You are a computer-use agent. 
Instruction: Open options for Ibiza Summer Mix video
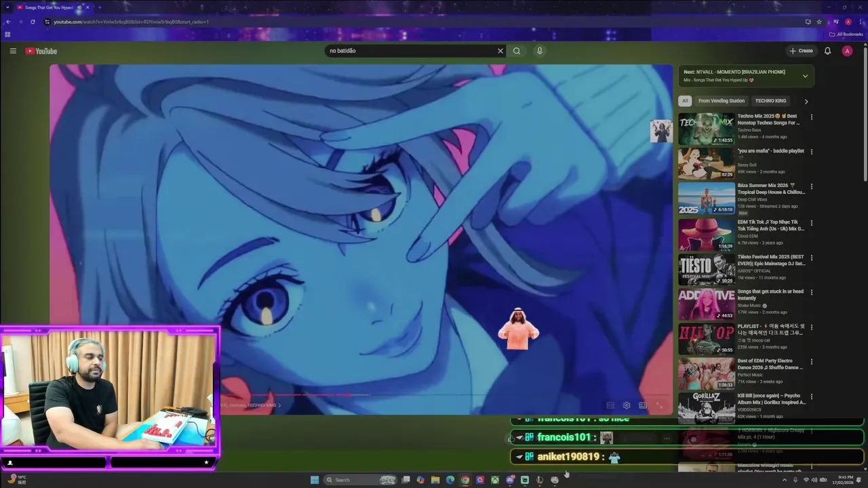(811, 186)
